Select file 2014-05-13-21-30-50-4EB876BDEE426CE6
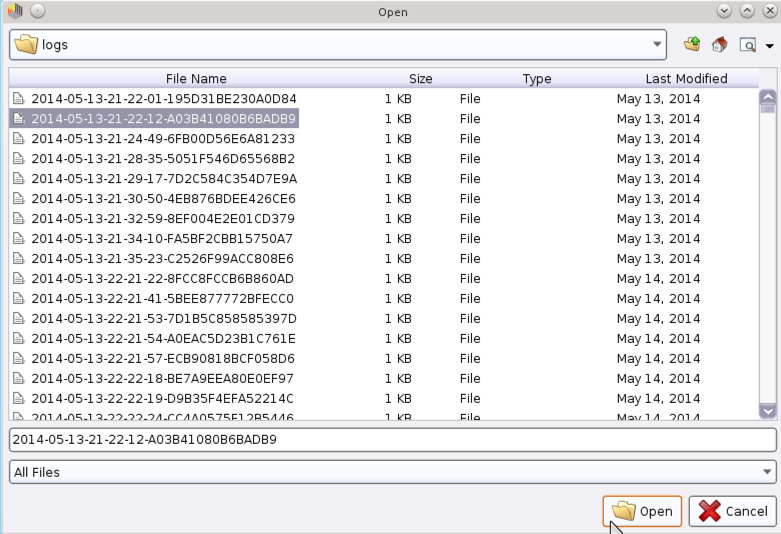The height and width of the screenshot is (534, 781). [163, 199]
